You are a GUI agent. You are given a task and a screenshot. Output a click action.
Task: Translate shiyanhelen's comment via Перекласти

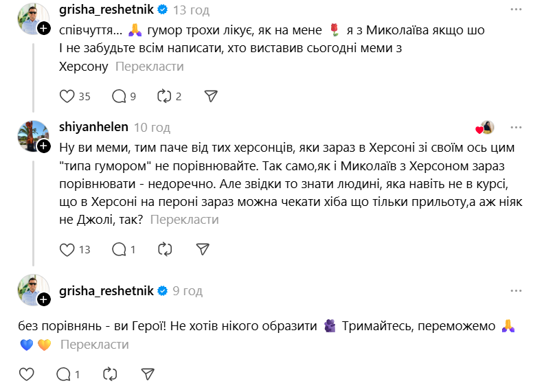(x=184, y=220)
